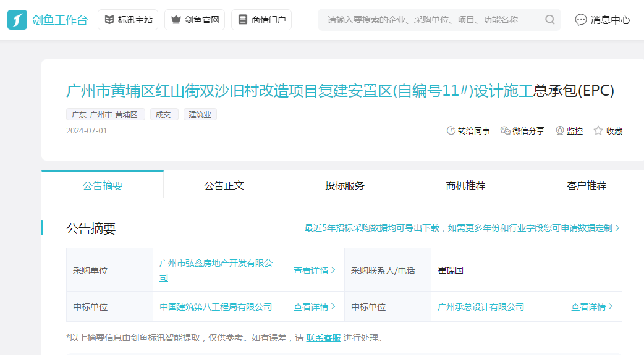644x355 pixels.
Task: Open 广州承总设计有限公司 link
Action: tap(481, 307)
